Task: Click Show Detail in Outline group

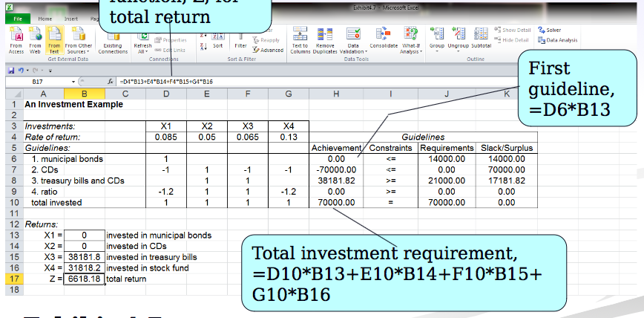Action: [512, 30]
